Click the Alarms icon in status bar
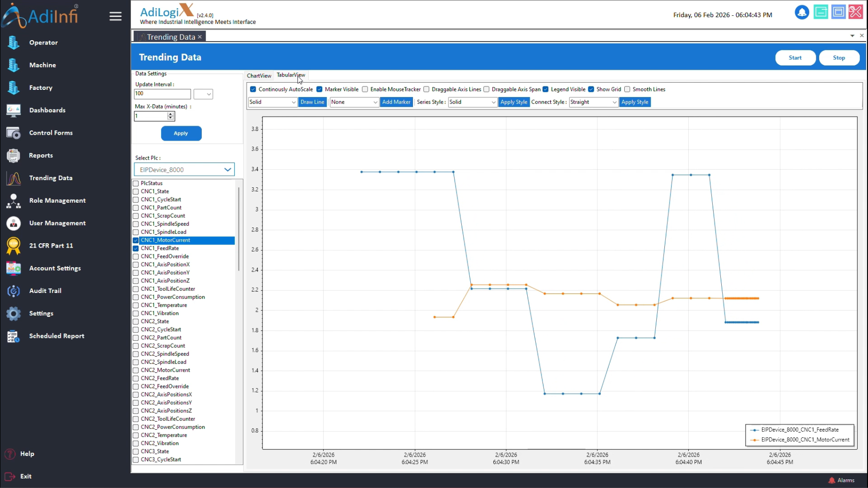Image resolution: width=868 pixels, height=488 pixels. (x=832, y=480)
